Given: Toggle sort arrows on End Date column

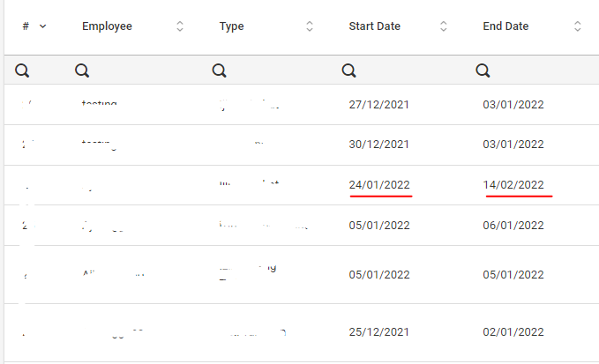Looking at the screenshot, I should (x=578, y=26).
